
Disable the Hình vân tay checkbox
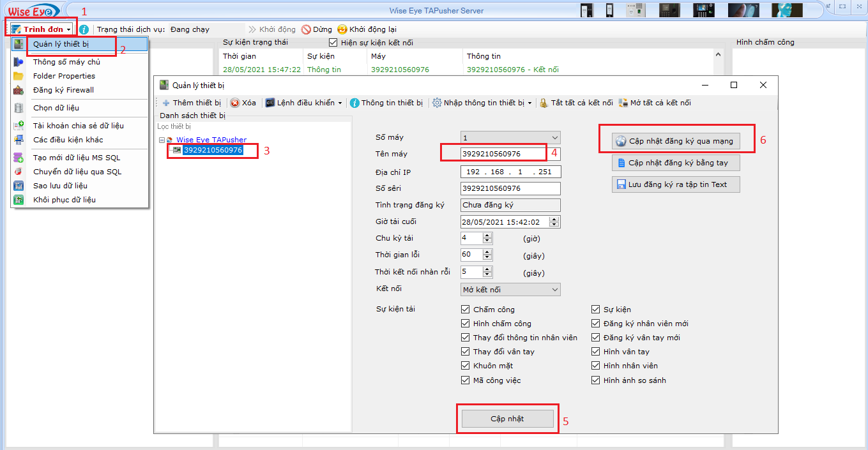(x=596, y=352)
